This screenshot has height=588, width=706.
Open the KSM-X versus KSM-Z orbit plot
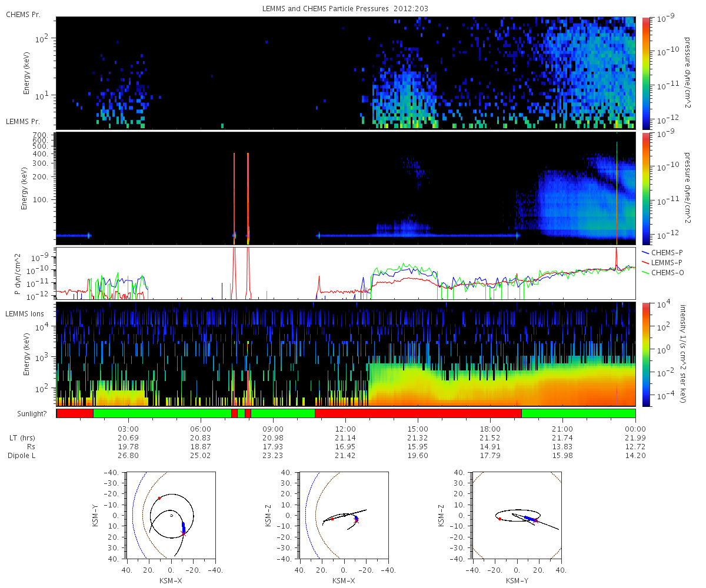pos(344,514)
